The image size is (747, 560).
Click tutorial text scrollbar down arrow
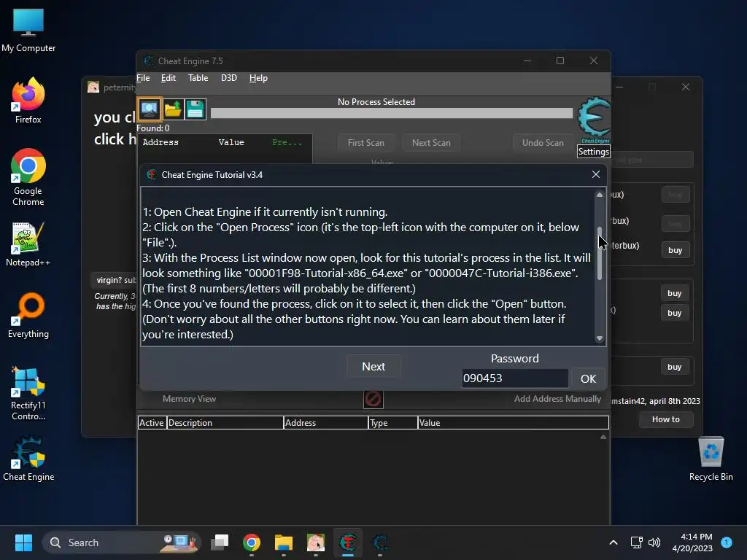[600, 338]
